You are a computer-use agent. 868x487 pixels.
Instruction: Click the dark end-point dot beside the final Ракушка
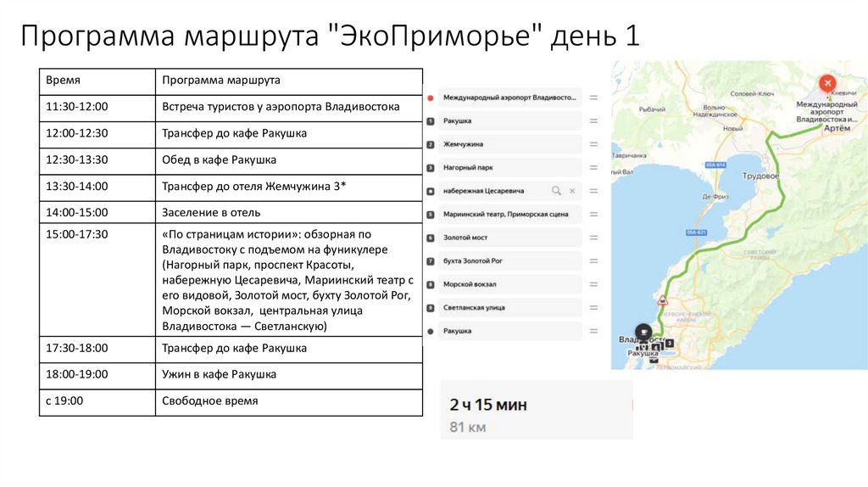430,332
